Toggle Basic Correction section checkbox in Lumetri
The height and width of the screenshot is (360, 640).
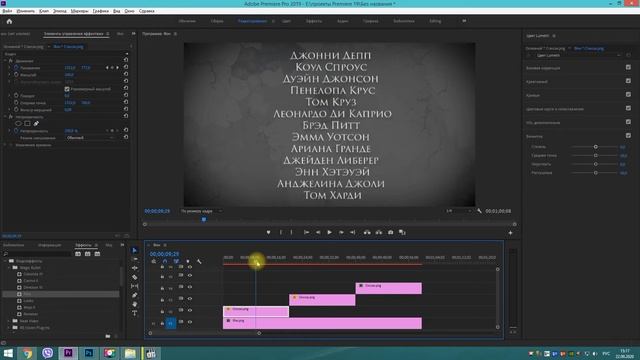[628, 67]
